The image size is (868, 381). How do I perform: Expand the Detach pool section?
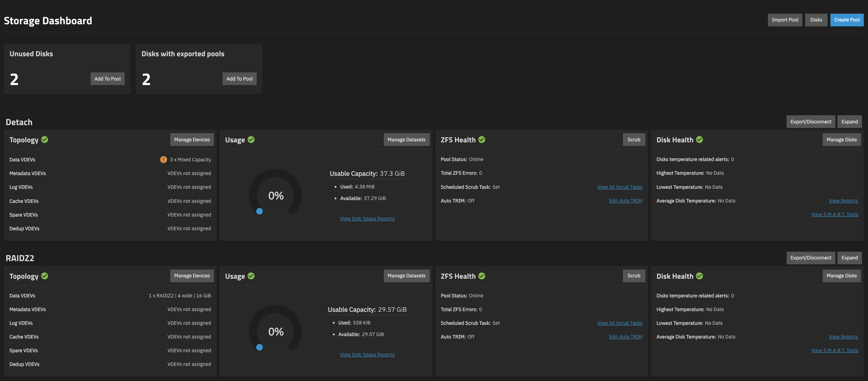coord(849,122)
